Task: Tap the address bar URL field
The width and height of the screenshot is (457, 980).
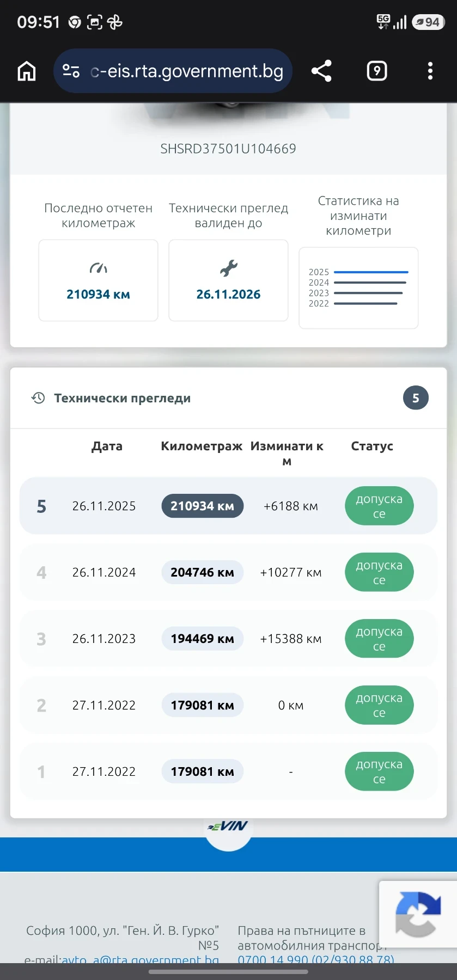Action: point(187,71)
